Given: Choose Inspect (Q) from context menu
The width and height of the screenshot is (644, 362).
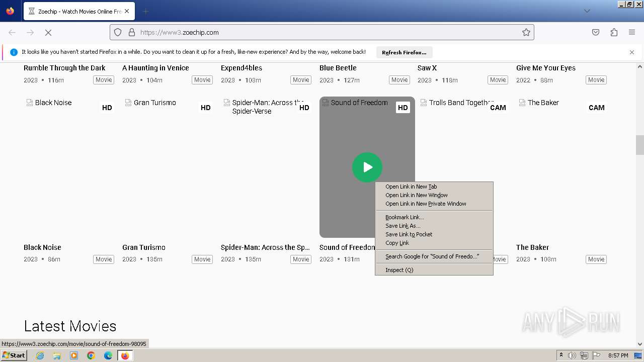Looking at the screenshot, I should coord(434,270).
